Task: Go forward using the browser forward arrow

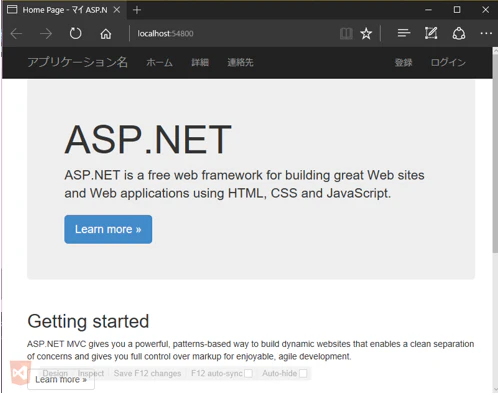Action: (x=46, y=34)
